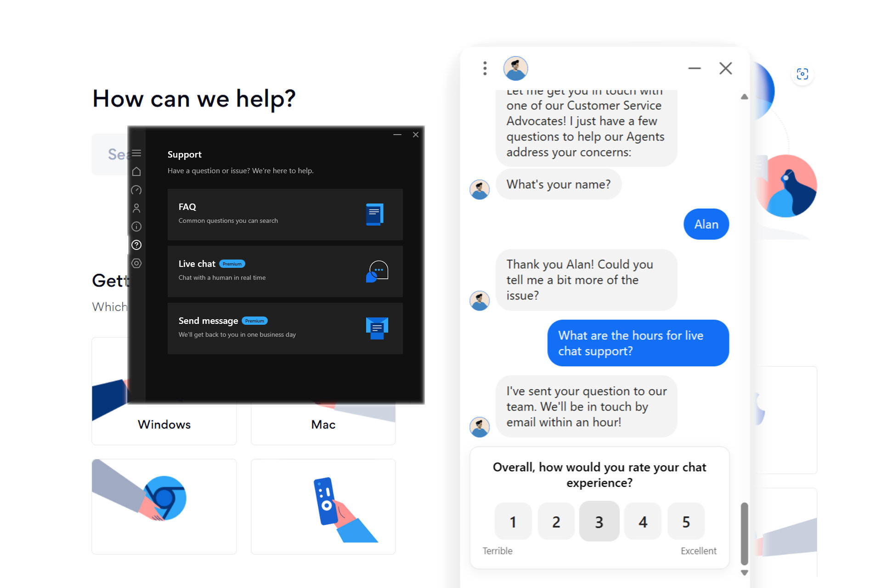Open the Windows platform download option
882x588 pixels.
click(x=164, y=424)
